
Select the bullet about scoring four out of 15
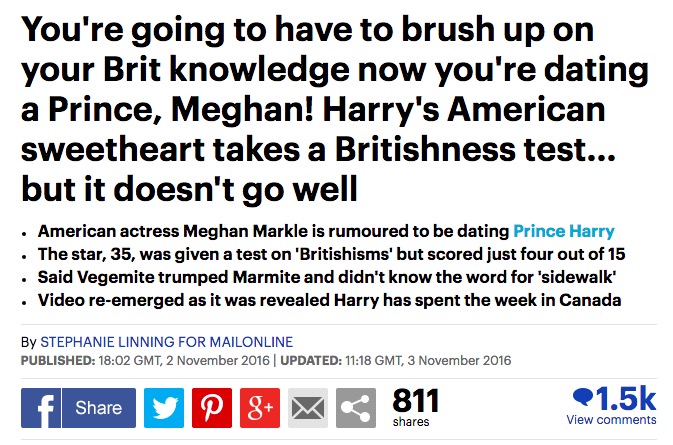[331, 254]
